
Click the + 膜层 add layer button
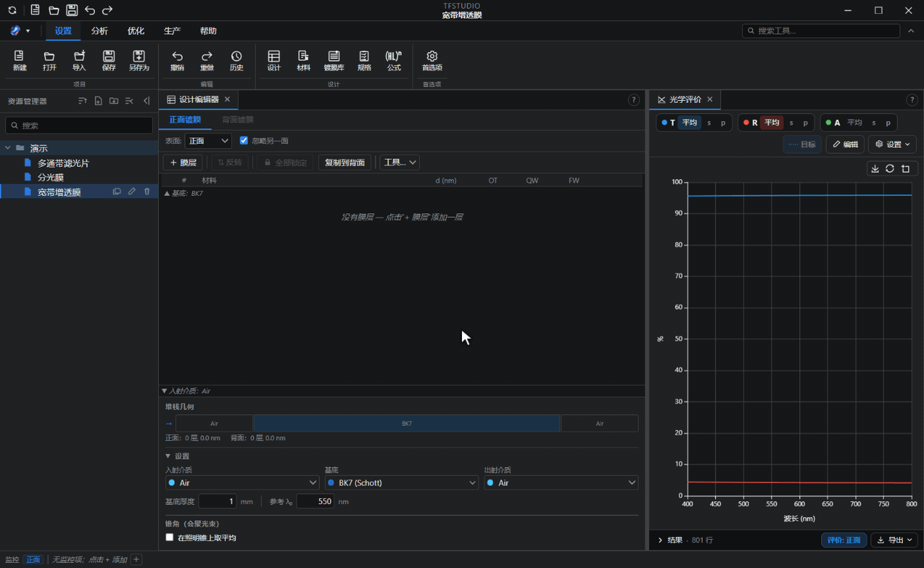pyautogui.click(x=183, y=162)
